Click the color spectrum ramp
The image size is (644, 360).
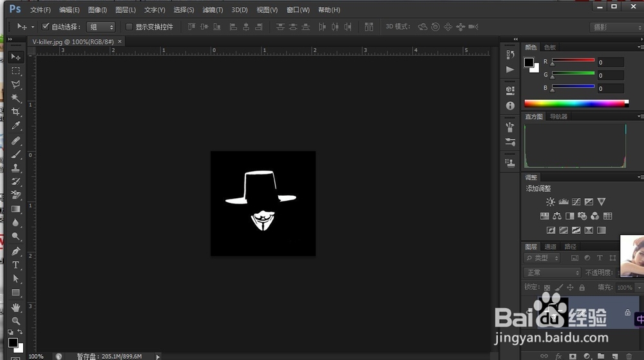pyautogui.click(x=576, y=104)
